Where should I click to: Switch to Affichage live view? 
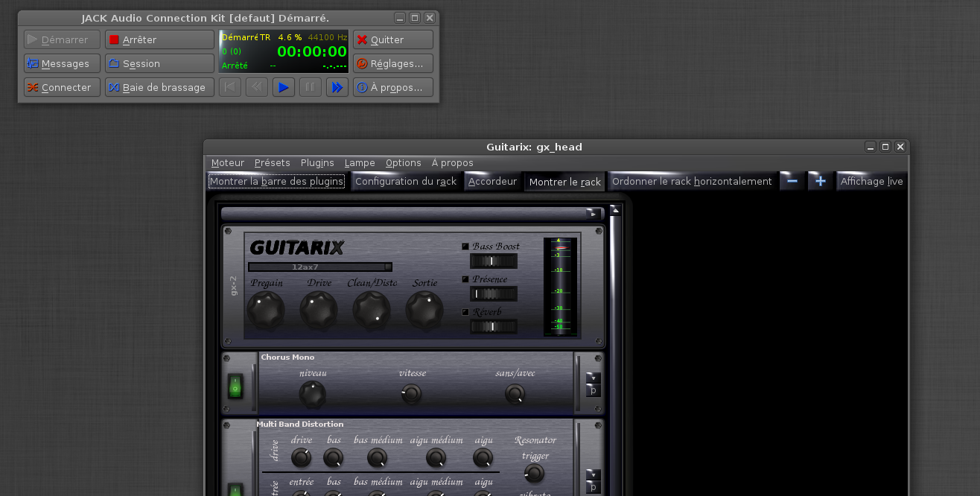click(x=871, y=182)
